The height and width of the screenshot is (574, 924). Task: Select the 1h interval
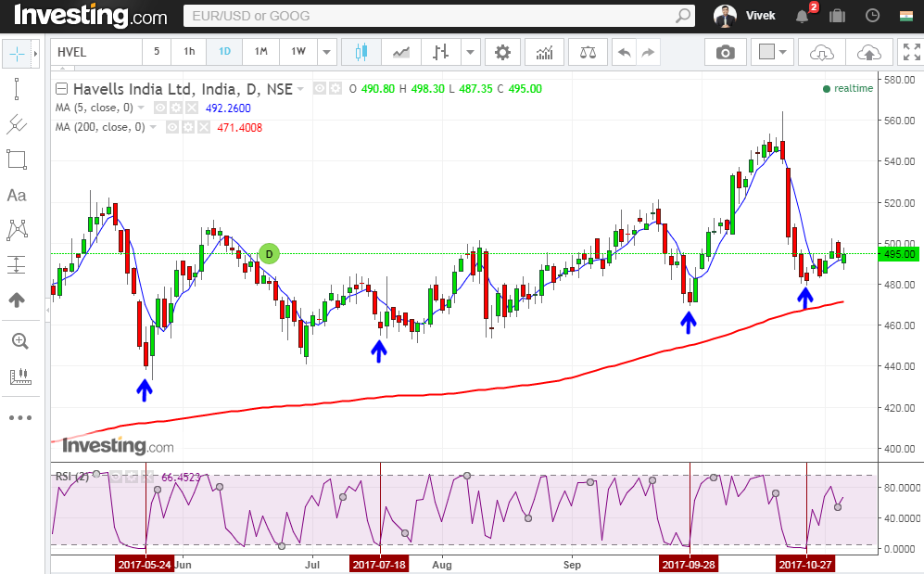pos(188,52)
